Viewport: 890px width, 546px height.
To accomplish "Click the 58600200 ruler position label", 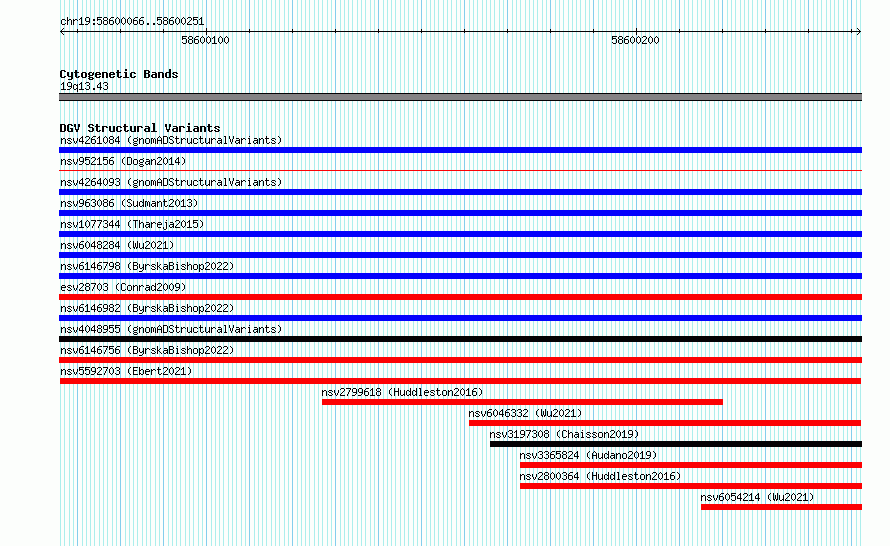I will (635, 40).
